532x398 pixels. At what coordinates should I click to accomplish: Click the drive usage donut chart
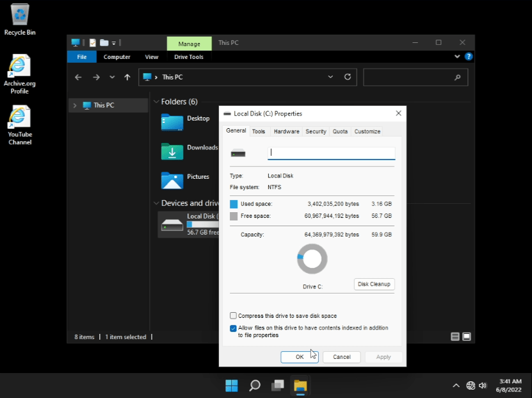click(x=312, y=259)
